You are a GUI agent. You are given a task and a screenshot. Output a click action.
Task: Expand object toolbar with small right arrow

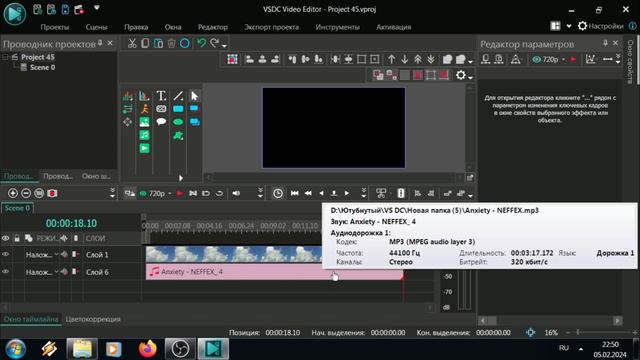click(181, 178)
